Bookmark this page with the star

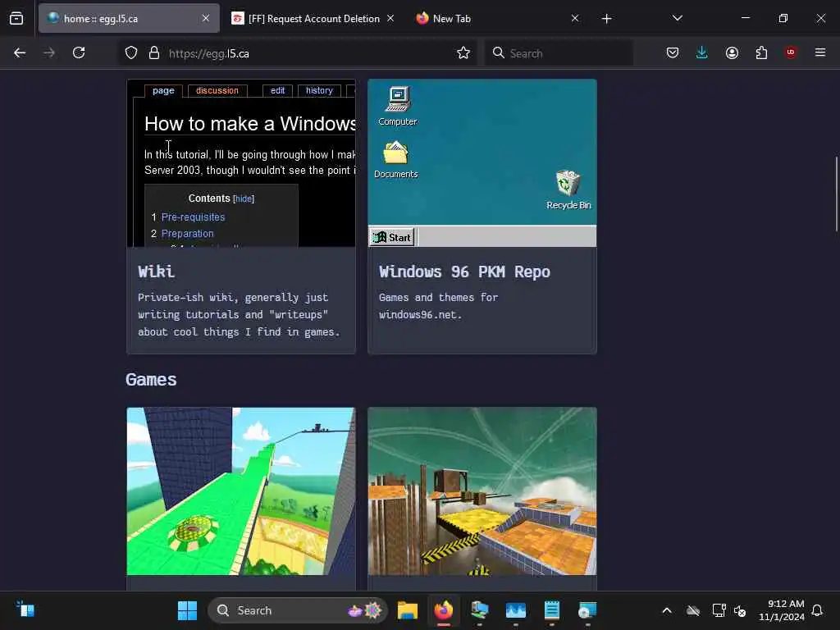[463, 53]
